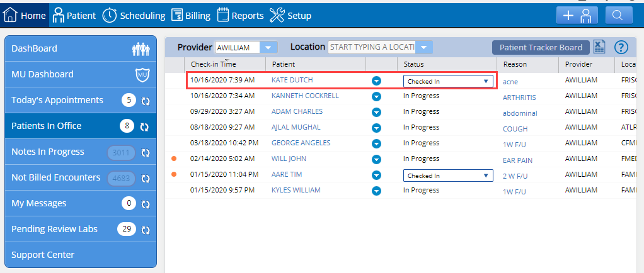Refresh the Pending Review Labs count
644x273 pixels.
146,230
